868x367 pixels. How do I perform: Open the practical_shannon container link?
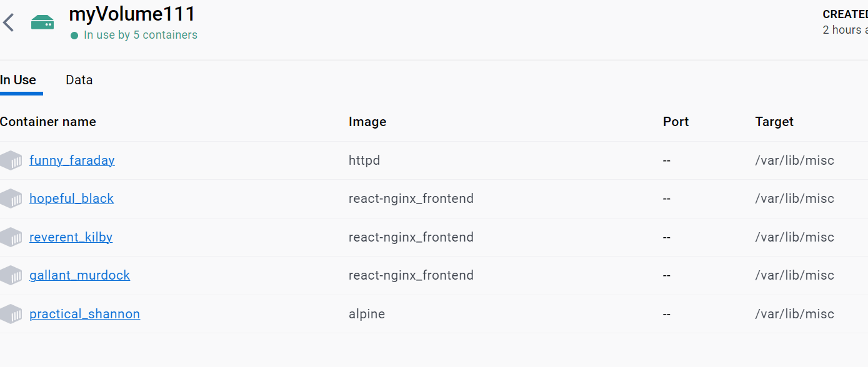tap(84, 314)
